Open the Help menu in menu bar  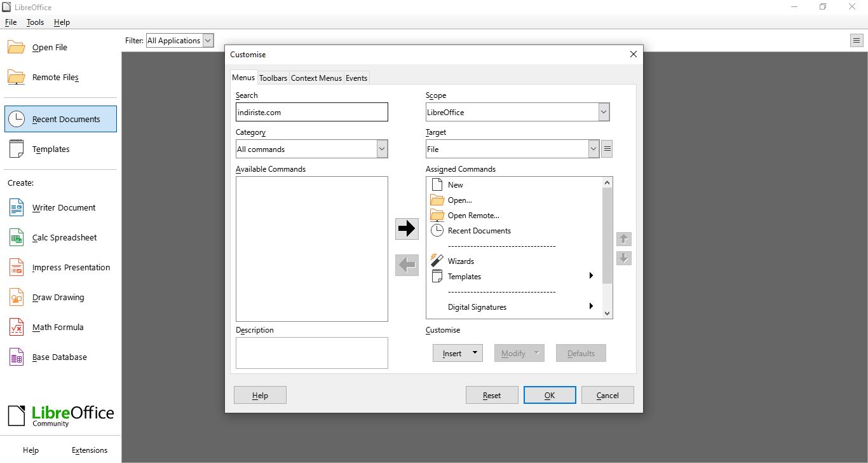pyautogui.click(x=62, y=22)
